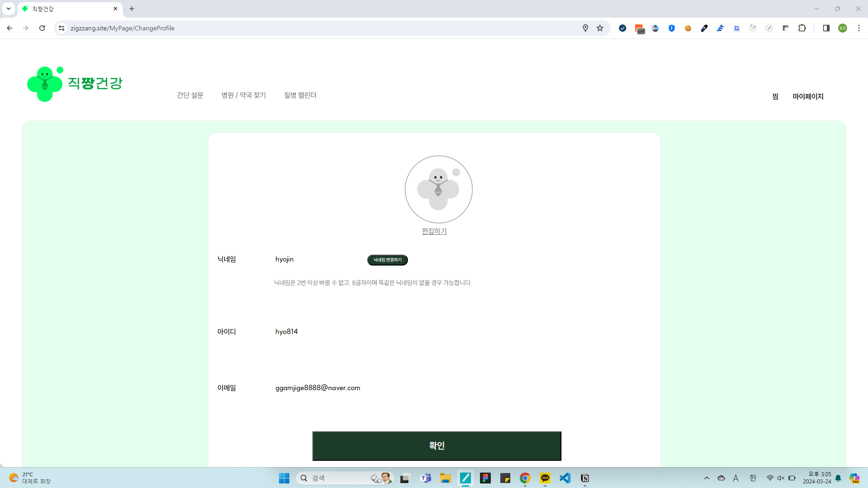Show hidden system tray icons chevron
This screenshot has width=868, height=488.
706,478
